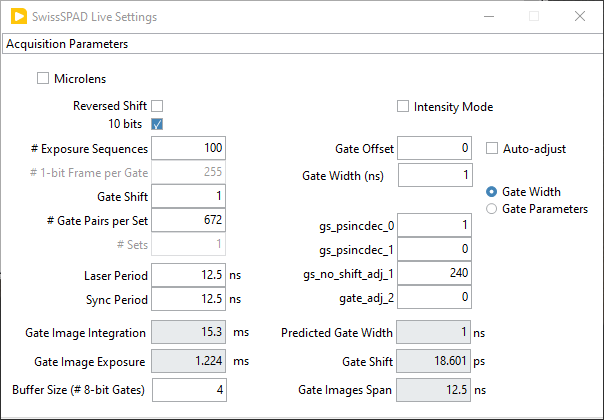Click the gate_adj_2 input field

coord(435,297)
